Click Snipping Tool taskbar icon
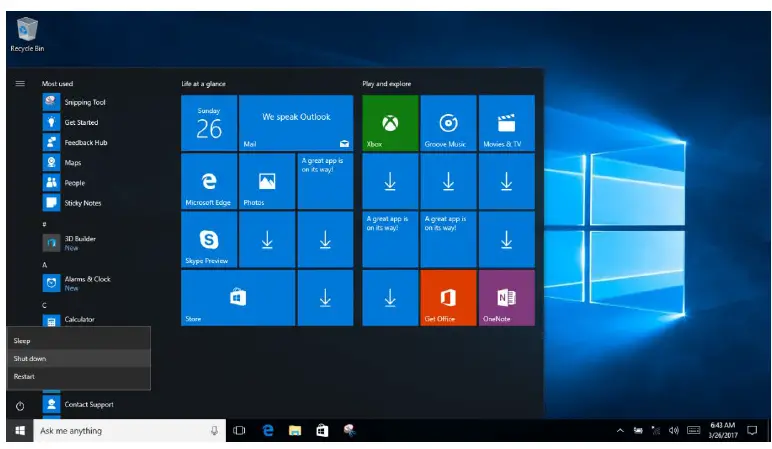 point(350,431)
